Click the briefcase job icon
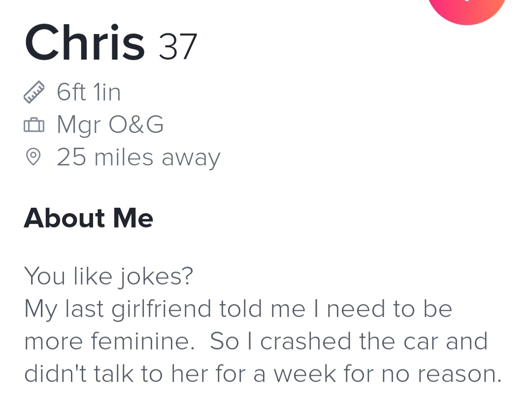 click(33, 126)
